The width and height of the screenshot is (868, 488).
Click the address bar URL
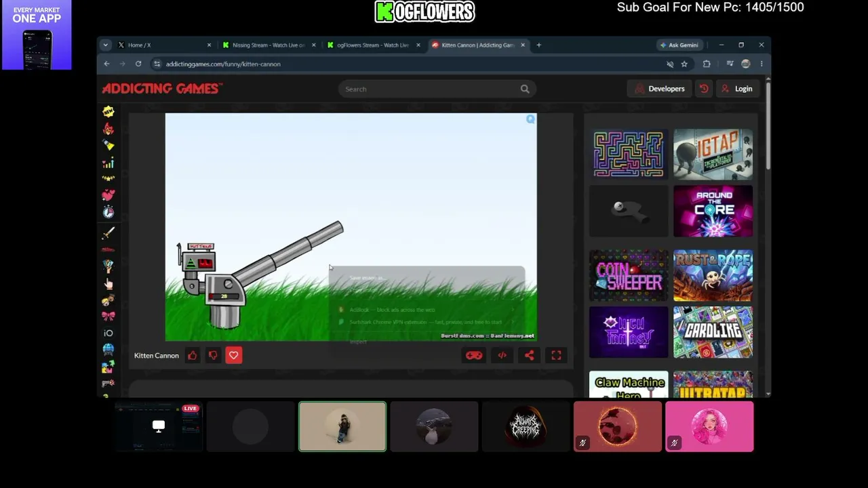(223, 64)
